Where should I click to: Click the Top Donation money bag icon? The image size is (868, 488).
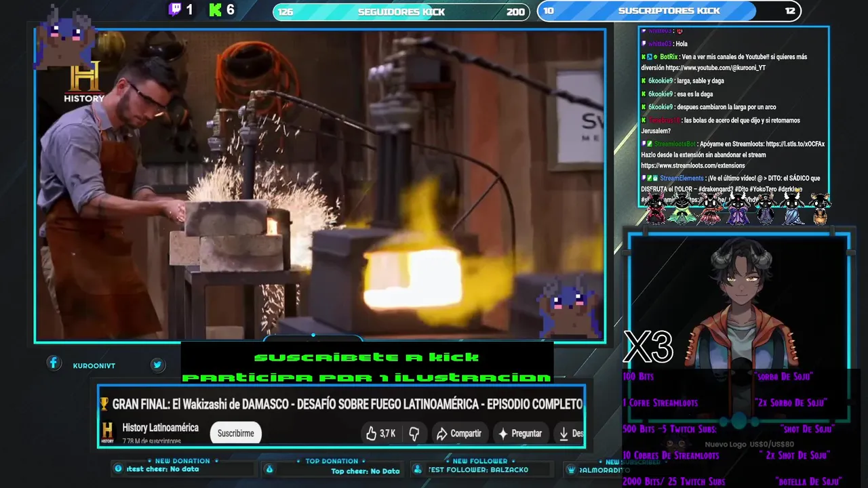click(x=269, y=469)
